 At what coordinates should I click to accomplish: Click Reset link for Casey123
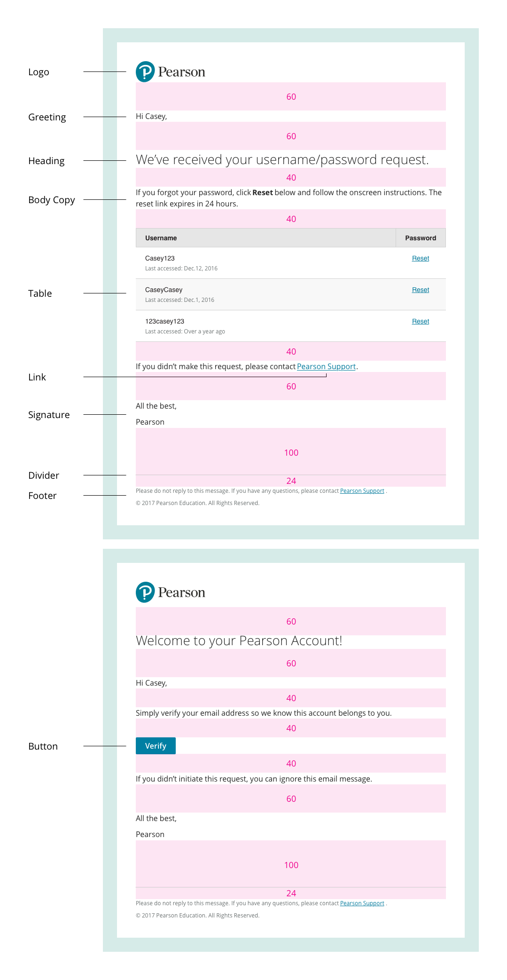tap(421, 258)
